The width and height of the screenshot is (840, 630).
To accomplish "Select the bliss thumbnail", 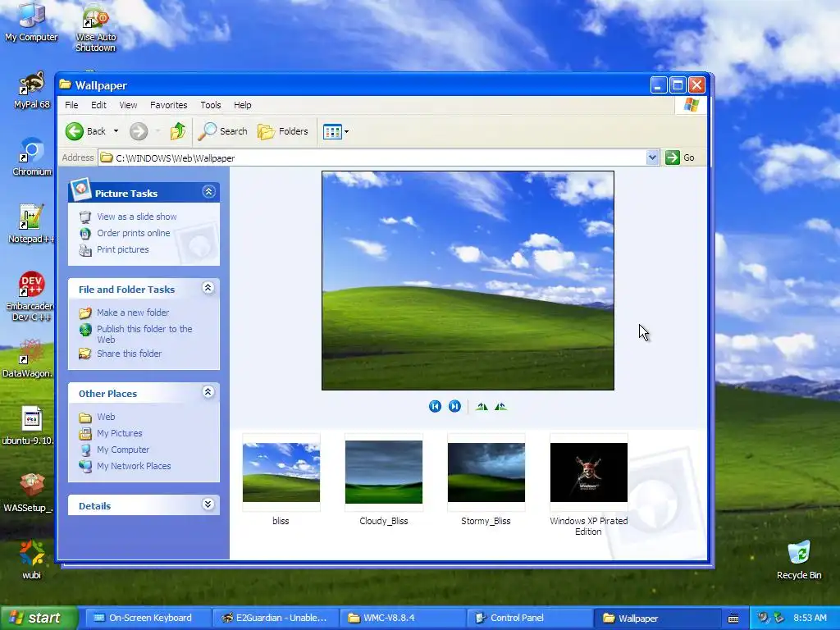I will pyautogui.click(x=281, y=472).
